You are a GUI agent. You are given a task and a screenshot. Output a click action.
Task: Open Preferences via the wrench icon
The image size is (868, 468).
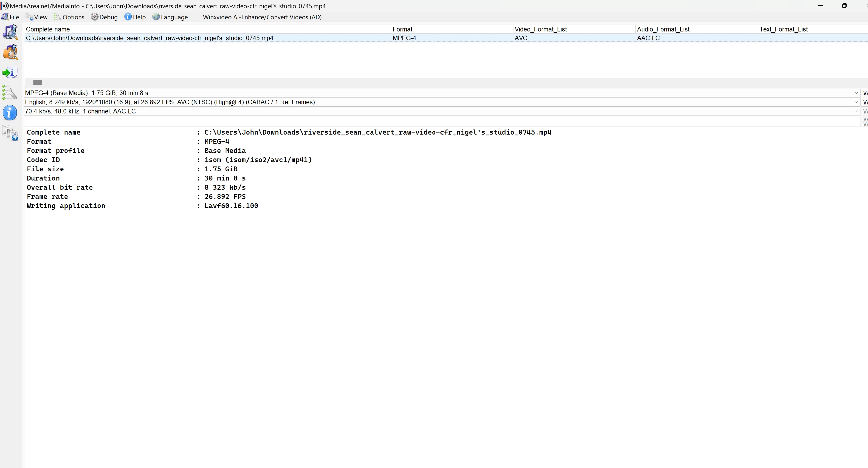[x=10, y=93]
